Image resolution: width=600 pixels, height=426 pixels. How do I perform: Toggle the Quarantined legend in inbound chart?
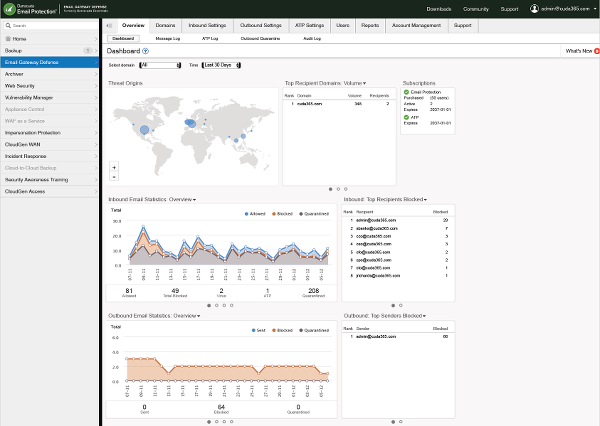(x=314, y=214)
